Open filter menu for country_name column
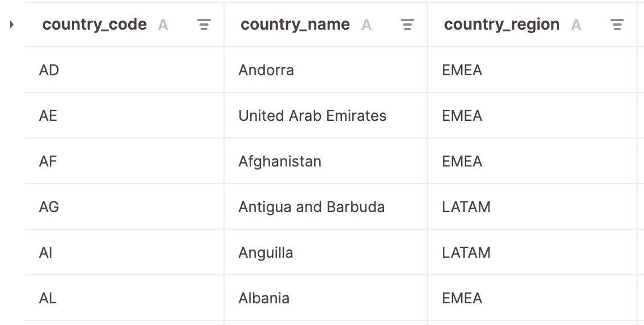 tap(407, 25)
